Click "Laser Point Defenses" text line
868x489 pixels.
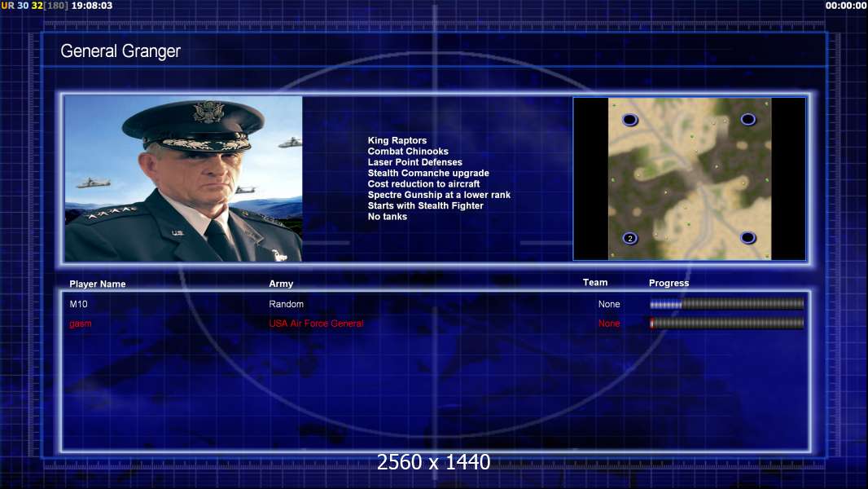[x=414, y=162]
